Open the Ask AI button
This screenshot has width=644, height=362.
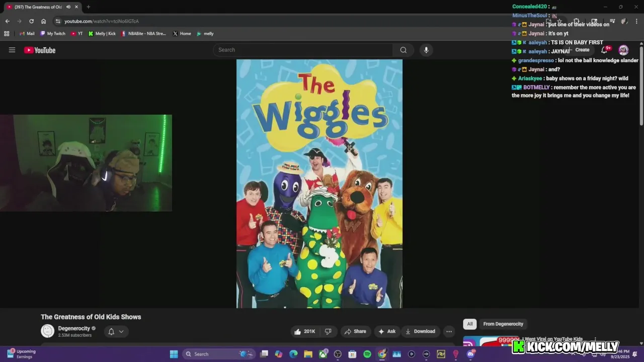(387, 331)
